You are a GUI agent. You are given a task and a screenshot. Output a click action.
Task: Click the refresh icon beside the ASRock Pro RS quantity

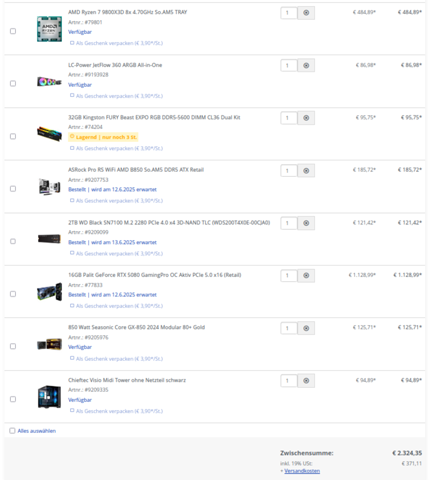306,171
